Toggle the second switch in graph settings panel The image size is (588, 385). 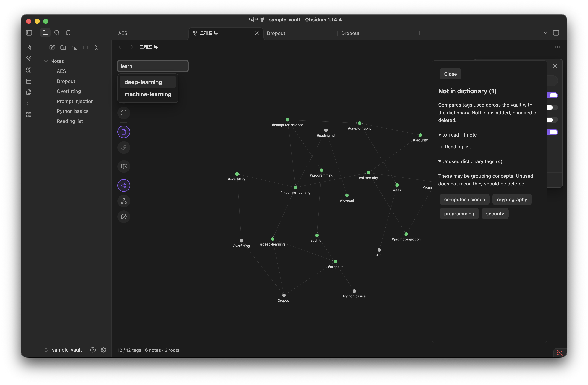pos(553,108)
